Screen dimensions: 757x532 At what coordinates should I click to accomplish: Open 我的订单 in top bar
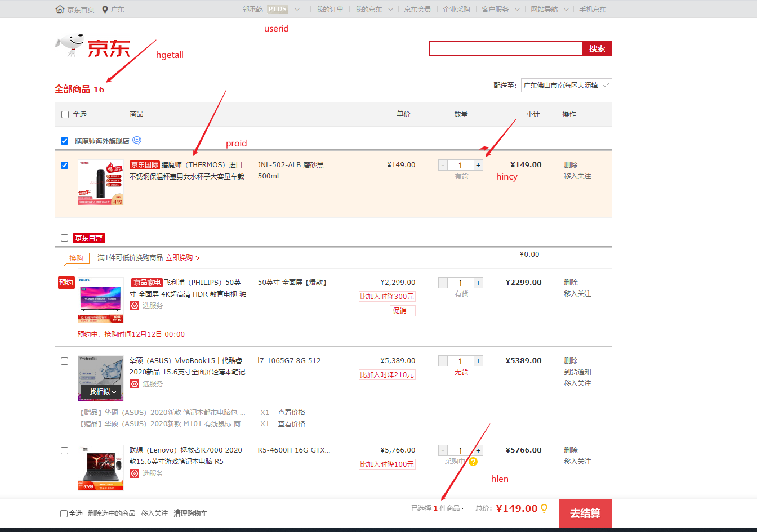tap(329, 10)
